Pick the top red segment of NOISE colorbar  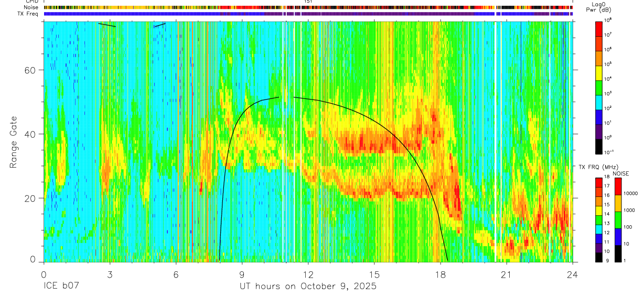click(x=618, y=186)
